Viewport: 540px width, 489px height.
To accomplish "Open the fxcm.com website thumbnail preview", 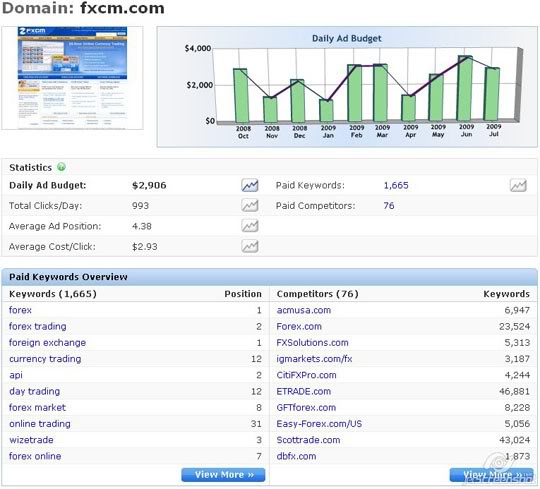I will point(72,78).
